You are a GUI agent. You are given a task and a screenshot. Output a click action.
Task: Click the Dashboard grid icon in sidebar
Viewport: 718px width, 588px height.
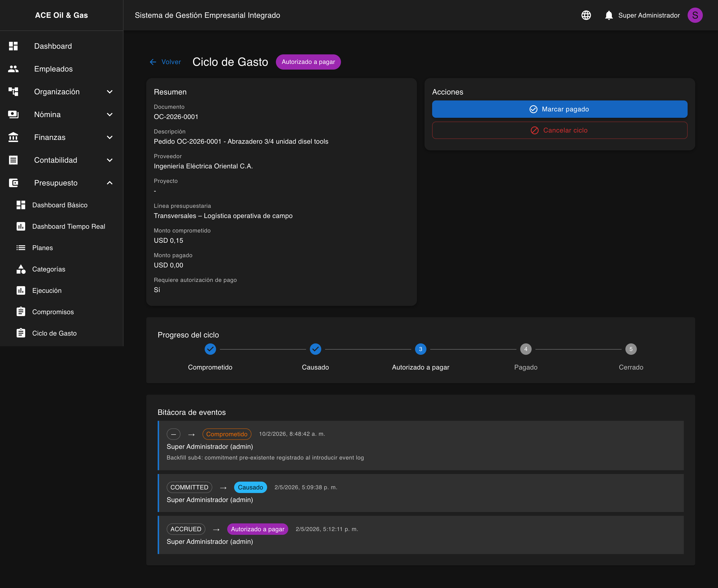tap(13, 46)
